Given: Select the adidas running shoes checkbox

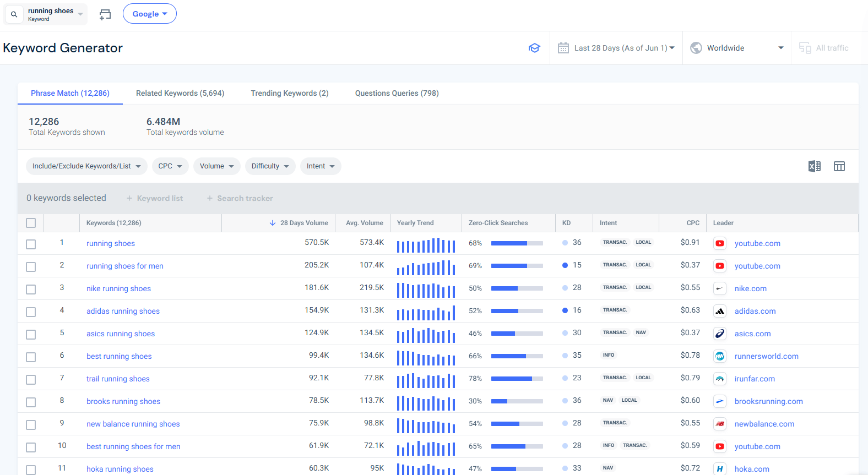Looking at the screenshot, I should pos(31,312).
